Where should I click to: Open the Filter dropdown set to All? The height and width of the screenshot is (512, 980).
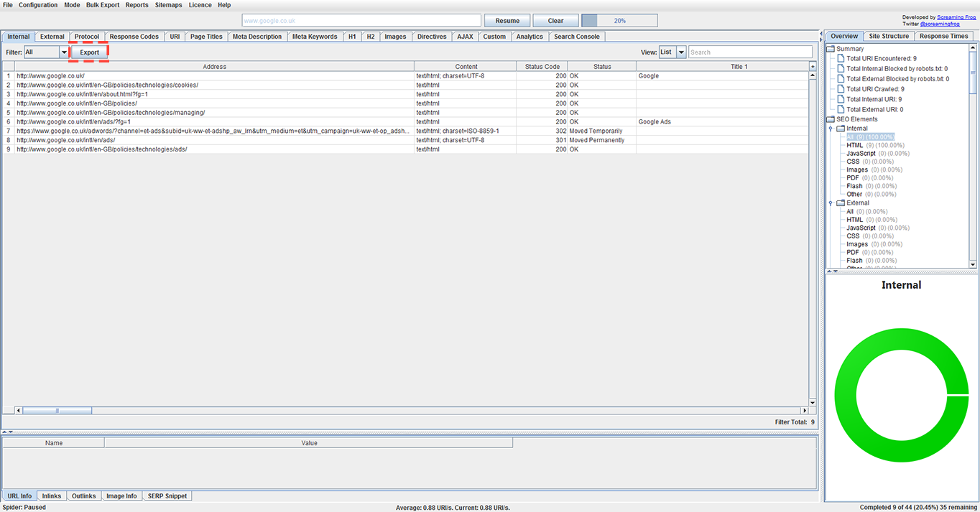pyautogui.click(x=63, y=52)
